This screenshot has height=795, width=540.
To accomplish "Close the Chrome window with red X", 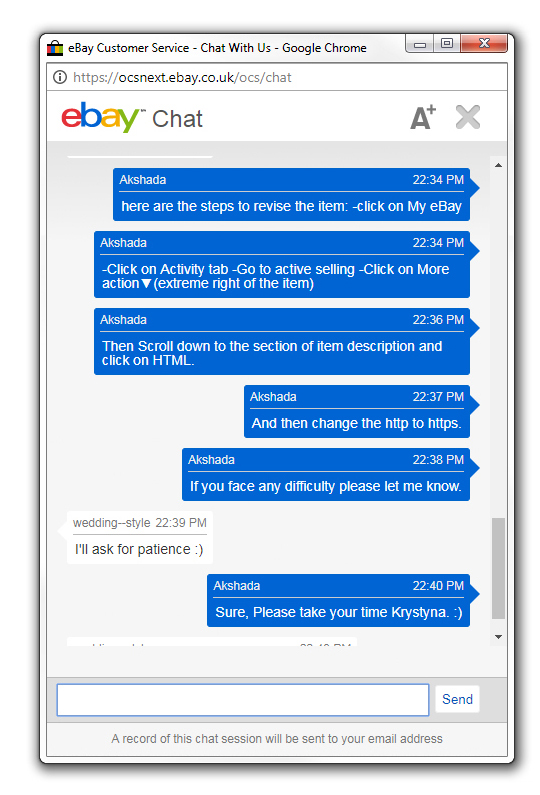I will (484, 44).
